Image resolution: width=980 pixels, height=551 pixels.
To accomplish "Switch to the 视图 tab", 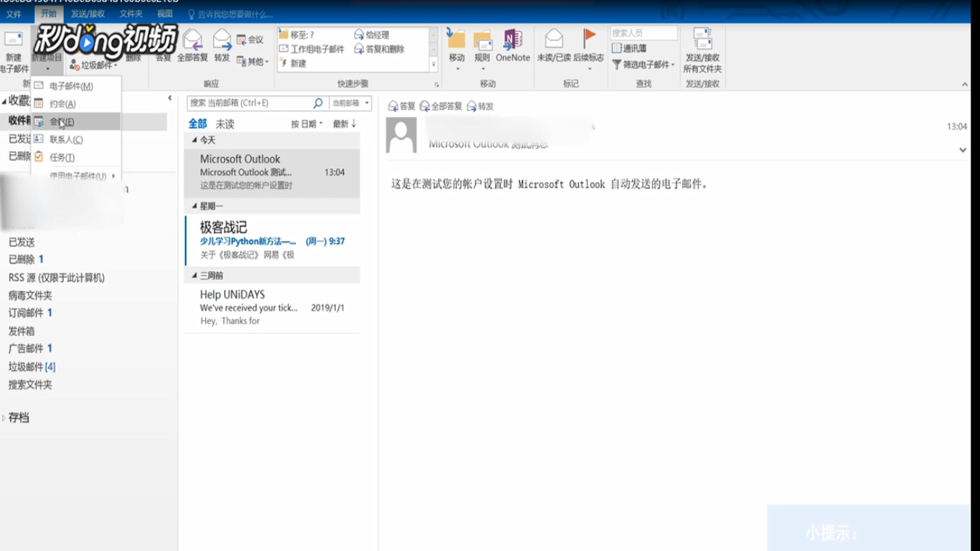I will click(x=165, y=14).
